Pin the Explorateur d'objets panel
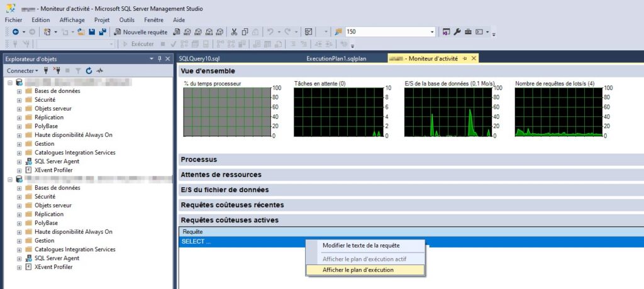 pos(160,59)
